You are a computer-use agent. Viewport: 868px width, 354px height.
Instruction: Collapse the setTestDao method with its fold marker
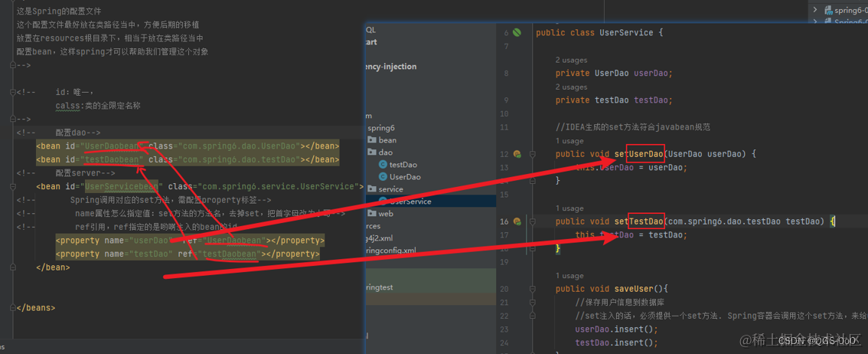[x=533, y=221]
